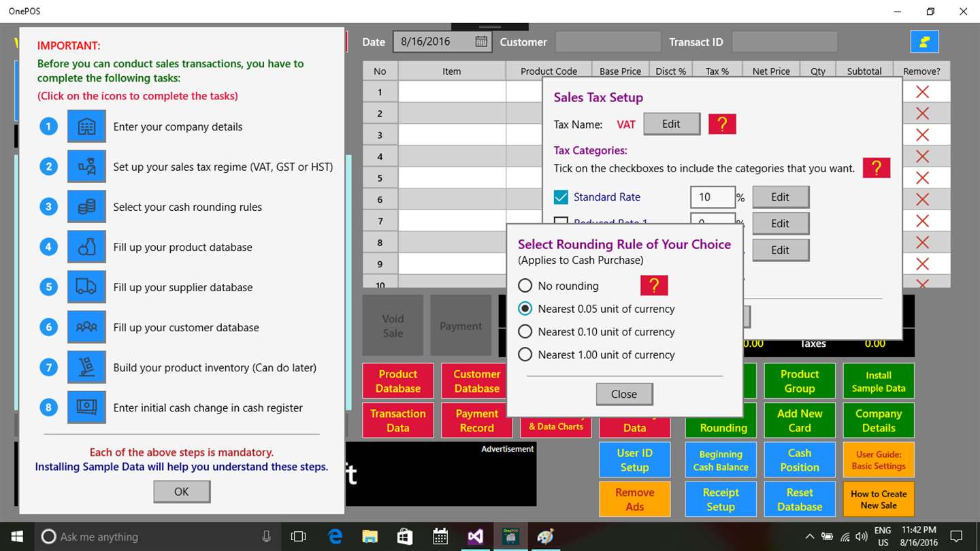Image resolution: width=980 pixels, height=551 pixels.
Task: Remove row 5 with its red X
Action: pyautogui.click(x=922, y=178)
